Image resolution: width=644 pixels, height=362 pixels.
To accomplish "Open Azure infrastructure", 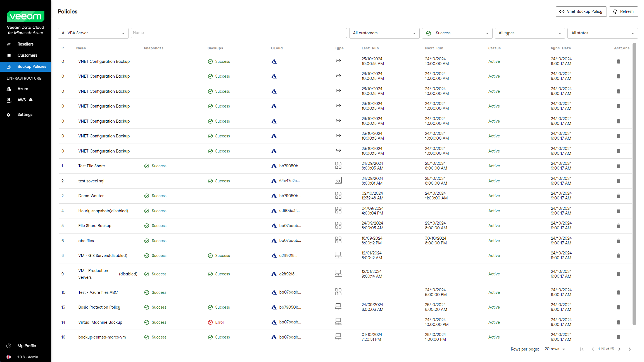I will tap(25, 89).
